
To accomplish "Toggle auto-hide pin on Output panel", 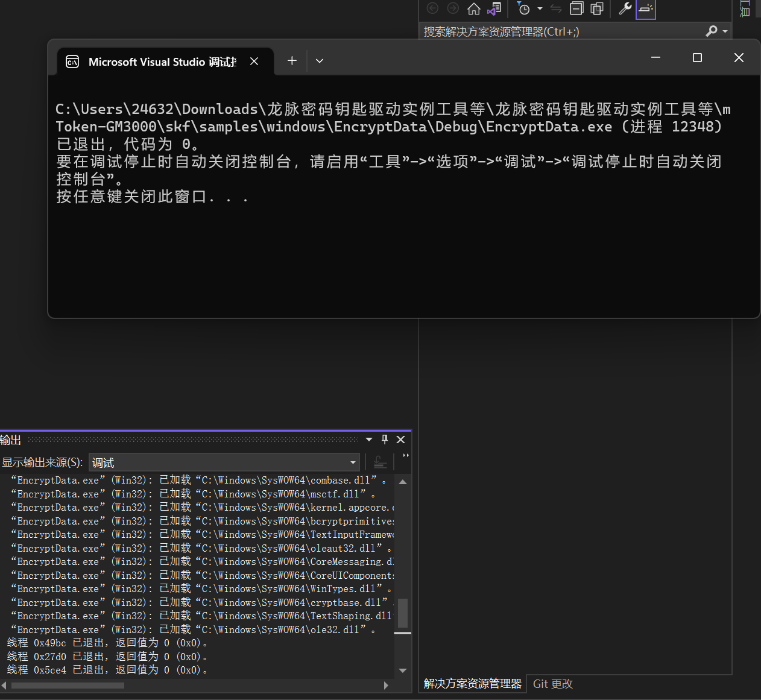I will click(385, 440).
